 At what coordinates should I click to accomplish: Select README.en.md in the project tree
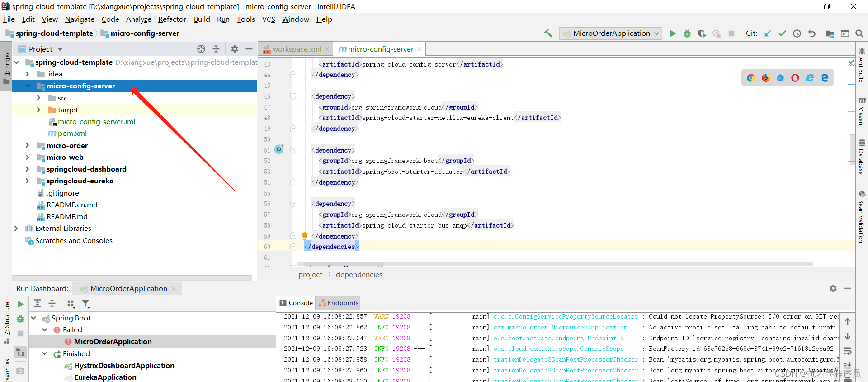pyautogui.click(x=72, y=205)
